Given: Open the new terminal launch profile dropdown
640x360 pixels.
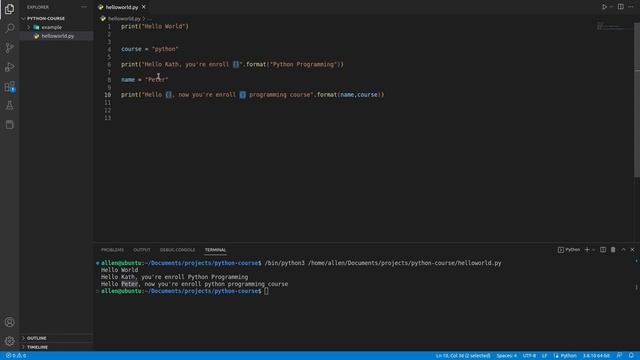Looking at the screenshot, I should pyautogui.click(x=593, y=250).
